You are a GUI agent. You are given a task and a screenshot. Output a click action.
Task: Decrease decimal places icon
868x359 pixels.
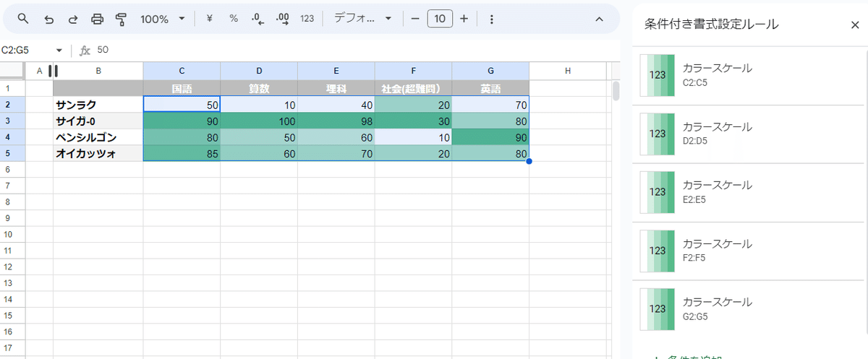pos(258,19)
